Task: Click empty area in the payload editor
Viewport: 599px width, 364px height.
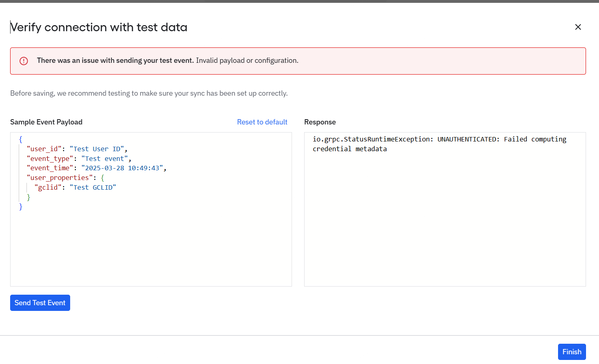Action: coord(151,247)
